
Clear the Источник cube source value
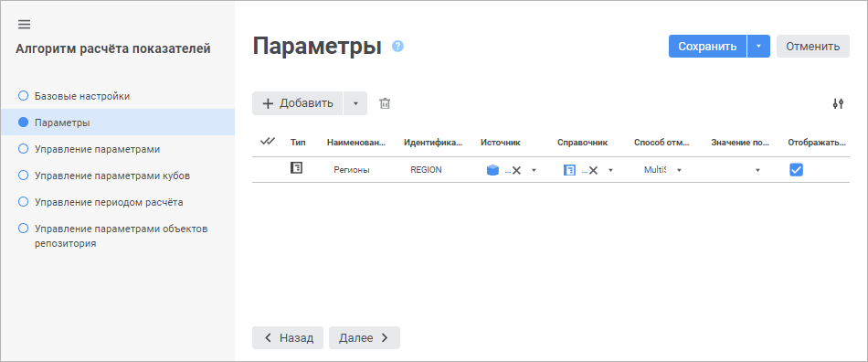516,170
